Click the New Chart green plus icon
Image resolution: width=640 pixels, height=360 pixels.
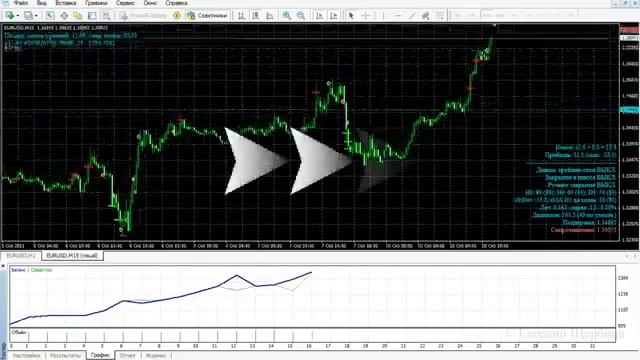[x=10, y=16]
